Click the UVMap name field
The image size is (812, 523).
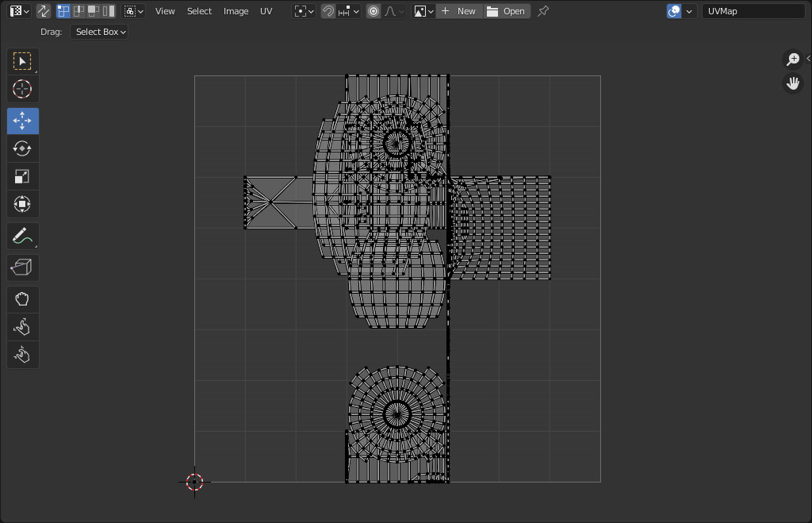coord(753,11)
